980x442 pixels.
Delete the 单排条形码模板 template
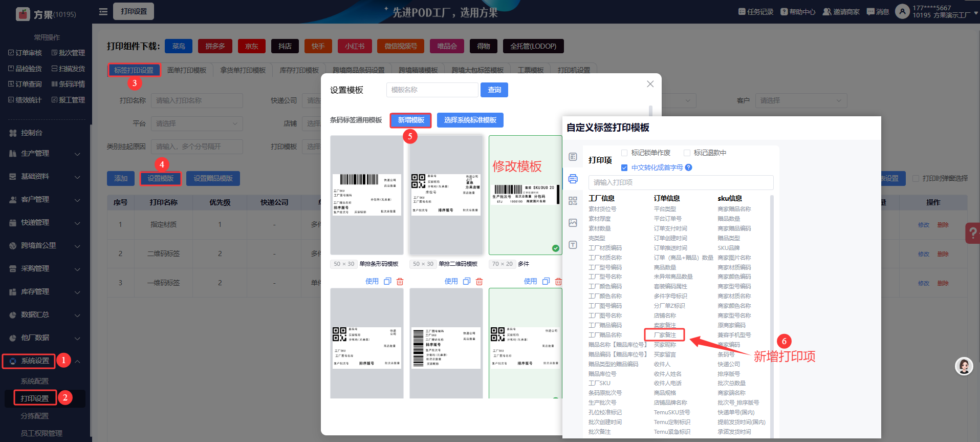[400, 281]
